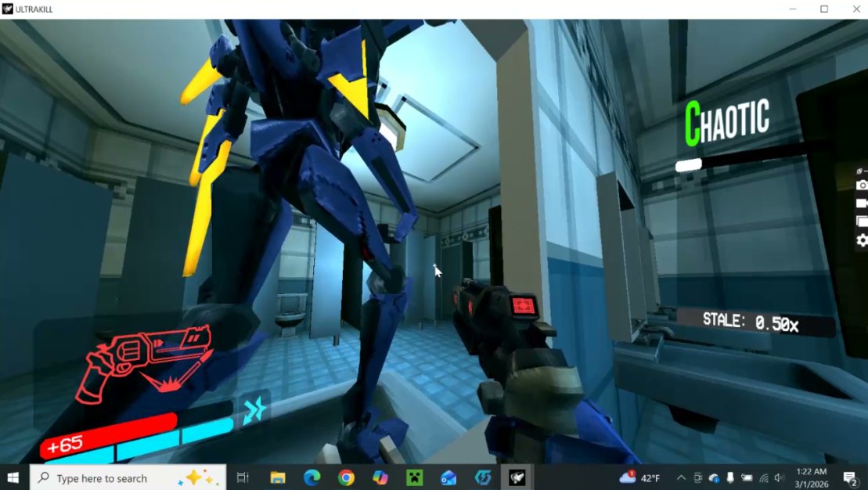
Task: Launch Minecraft from the taskbar
Action: click(x=414, y=477)
